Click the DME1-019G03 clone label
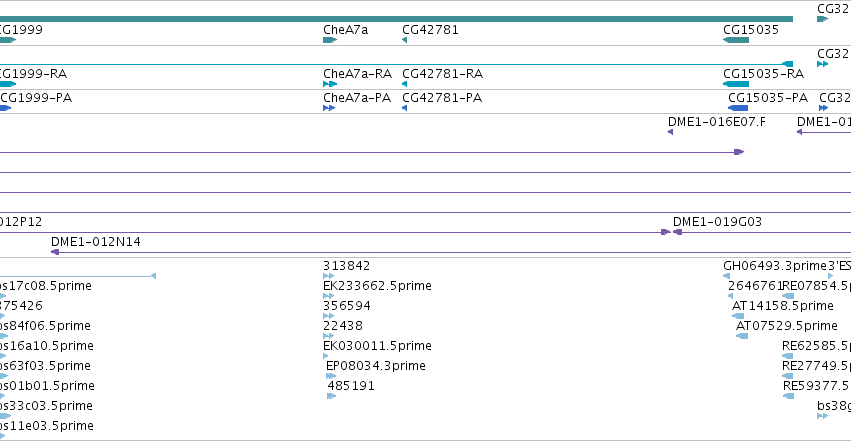 (717, 221)
